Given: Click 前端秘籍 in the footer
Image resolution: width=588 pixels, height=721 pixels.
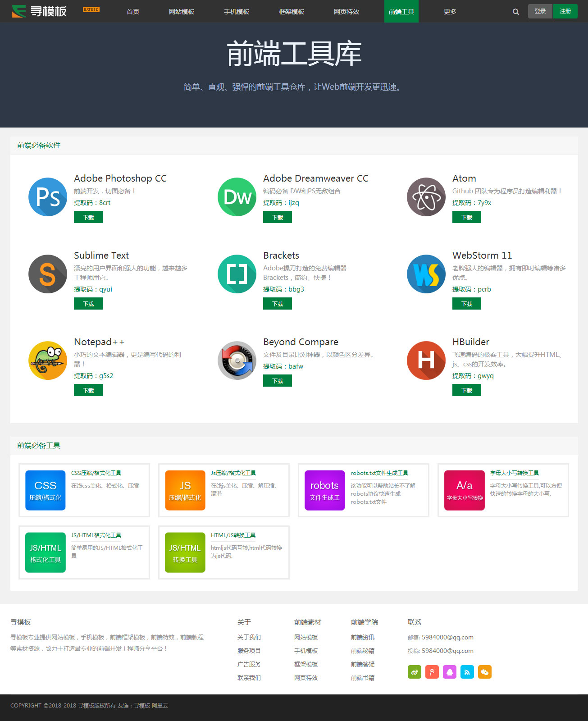Looking at the screenshot, I should [x=363, y=651].
